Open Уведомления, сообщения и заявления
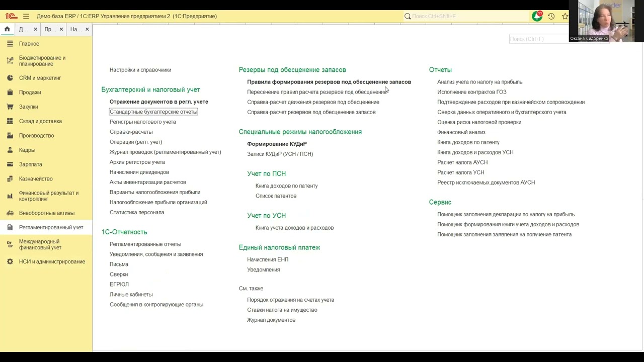Viewport: 644px width, 362px height. [x=156, y=254]
